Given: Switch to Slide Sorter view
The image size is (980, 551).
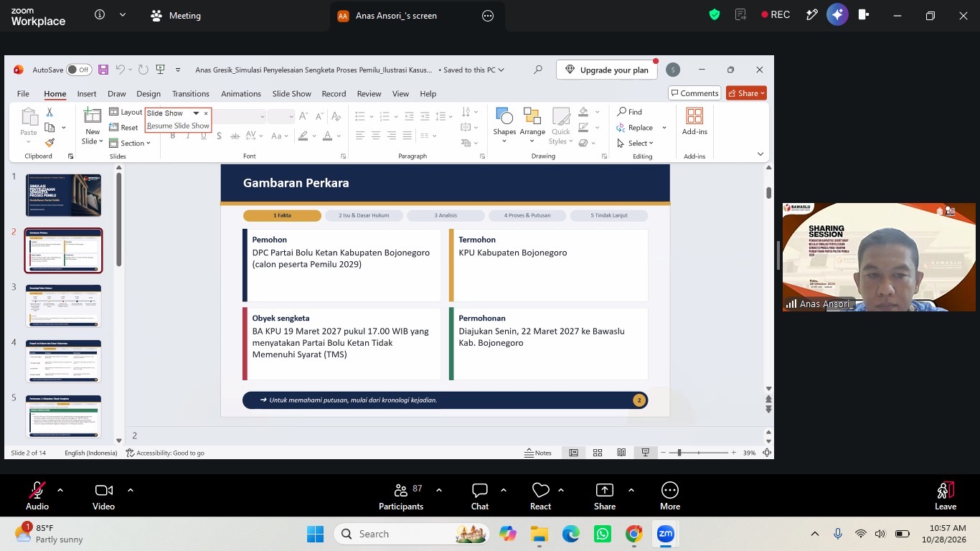Looking at the screenshot, I should (x=598, y=453).
